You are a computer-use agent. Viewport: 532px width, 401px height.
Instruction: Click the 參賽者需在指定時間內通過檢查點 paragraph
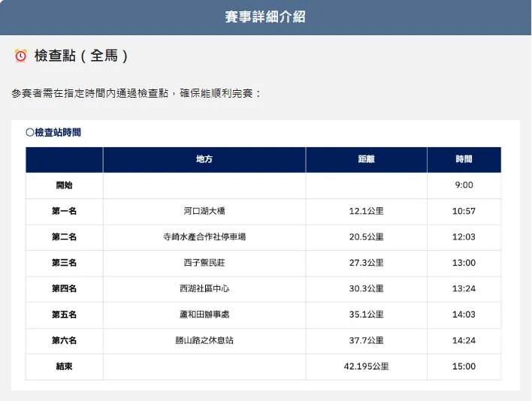[x=136, y=93]
